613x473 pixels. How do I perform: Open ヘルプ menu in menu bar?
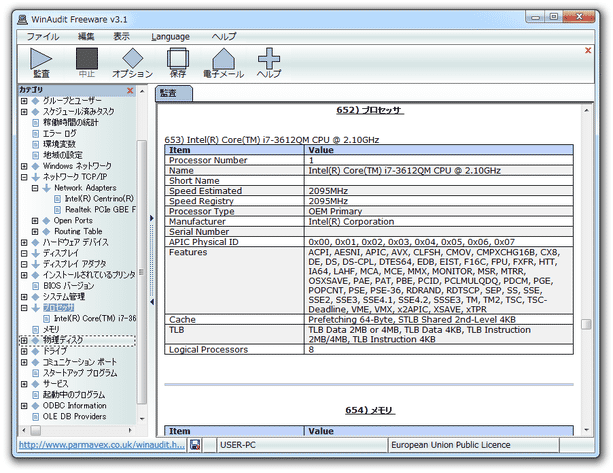coord(224,36)
